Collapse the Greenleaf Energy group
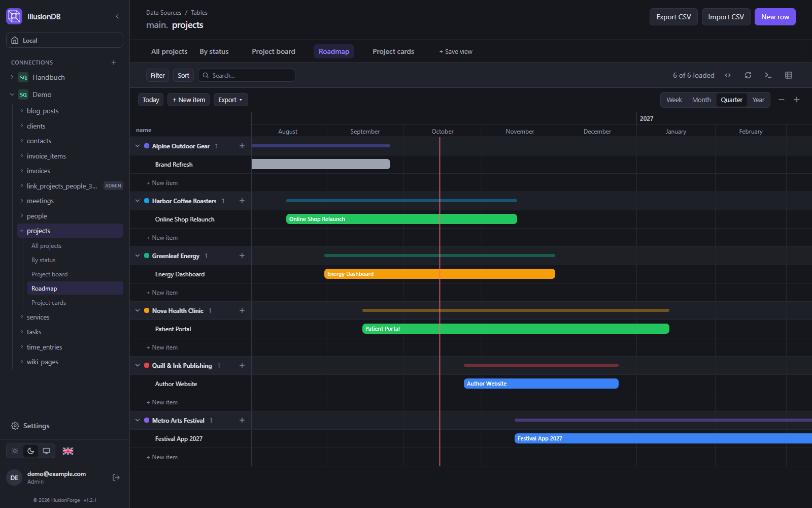Screen dimensions: 812x508 pos(138,256)
